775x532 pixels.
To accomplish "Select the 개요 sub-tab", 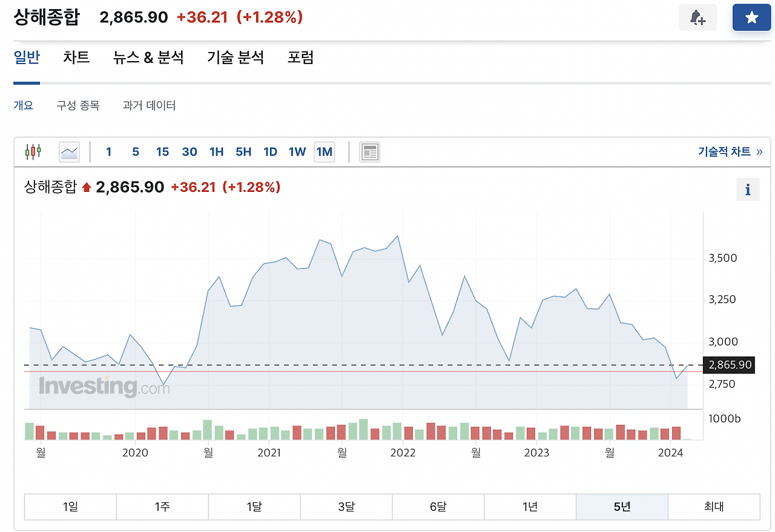I will [24, 105].
